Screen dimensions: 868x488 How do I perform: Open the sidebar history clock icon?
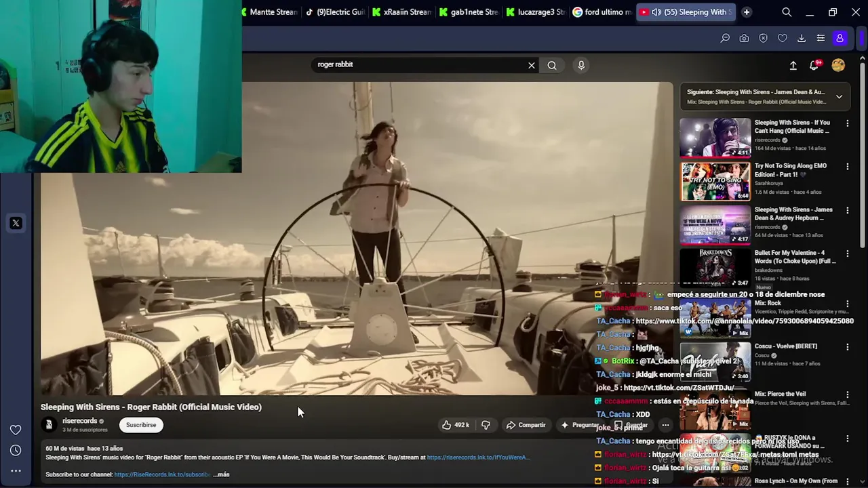16,450
